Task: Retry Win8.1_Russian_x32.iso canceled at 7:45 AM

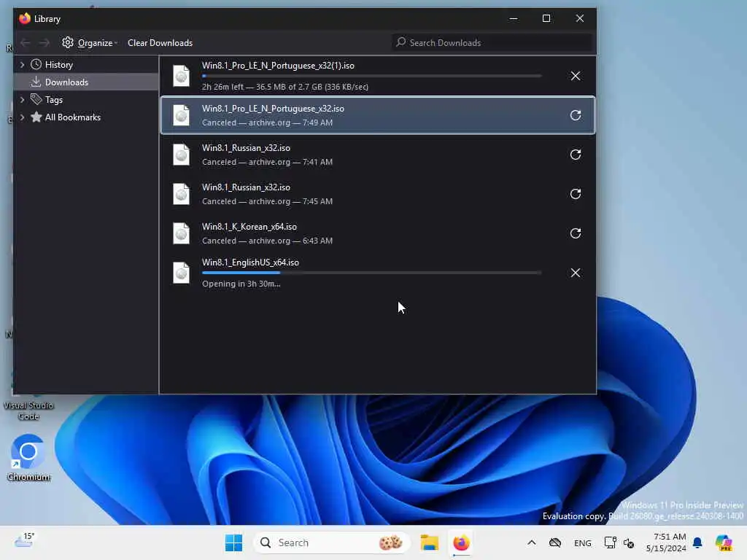Action: coord(575,194)
